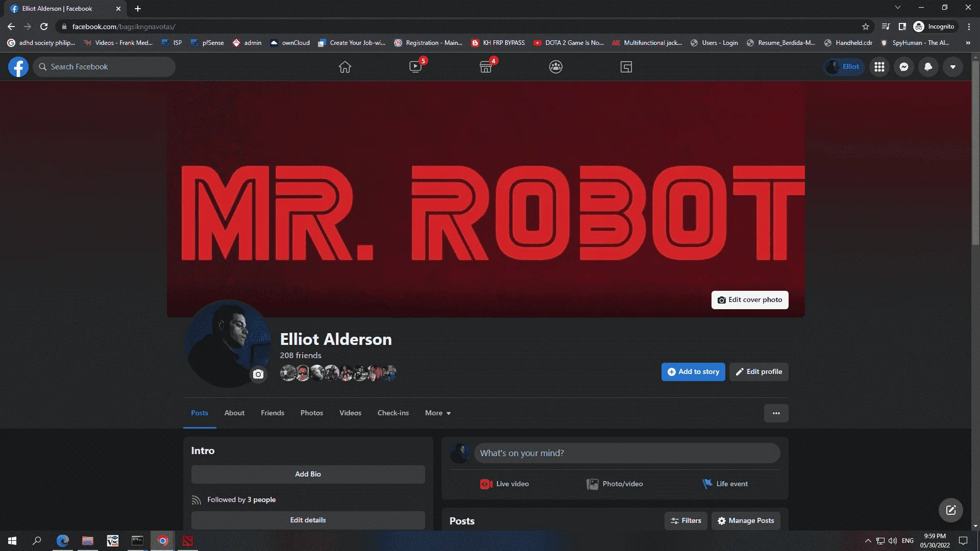Click the camera icon on profile picture
The height and width of the screenshot is (551, 980).
tap(258, 374)
